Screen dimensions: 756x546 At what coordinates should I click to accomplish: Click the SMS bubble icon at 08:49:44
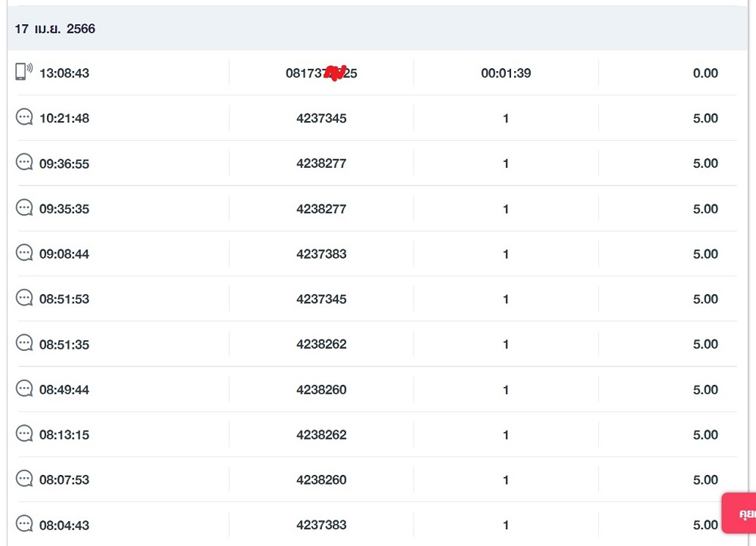point(25,389)
